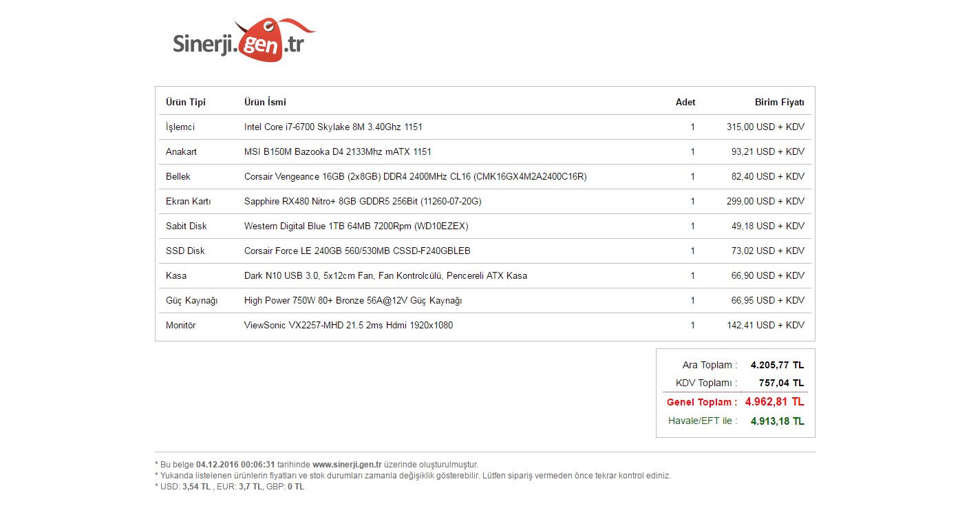Click the Sapphire RX480 Nitro+ product name
The height and width of the screenshot is (517, 980).
point(363,202)
